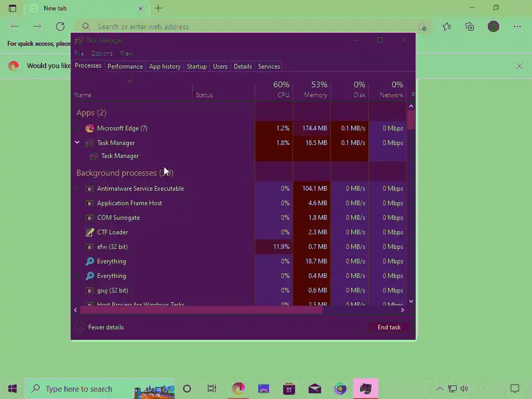Screen dimensions: 532x399
Task: Dismiss Edge notification bar with X
Action: pyautogui.click(x=520, y=66)
